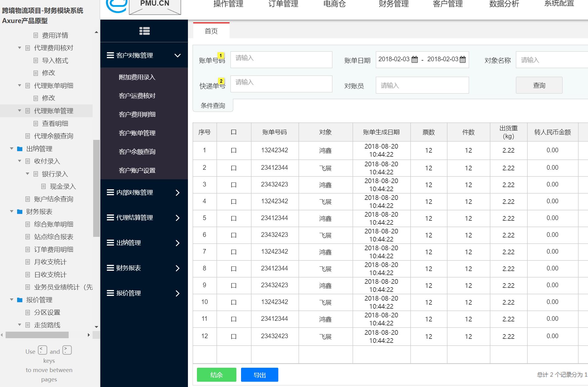Click page icon beside 综合账单明细
Screen dimensions: 588x387
pos(28,224)
